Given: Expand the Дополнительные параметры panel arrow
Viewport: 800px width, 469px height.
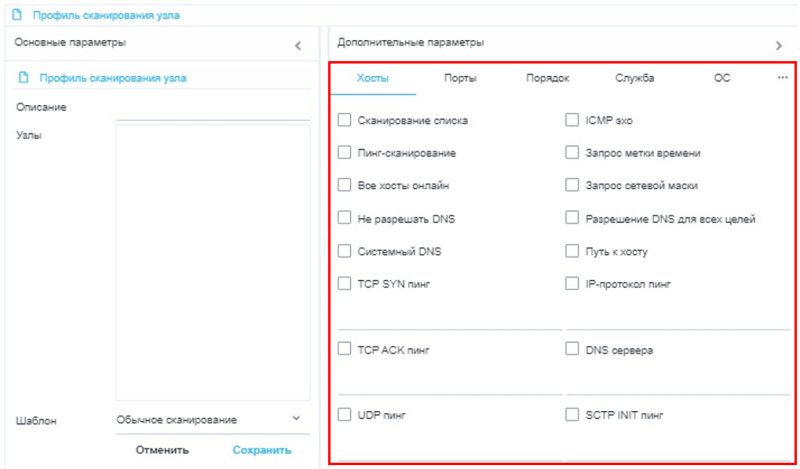Looking at the screenshot, I should (779, 46).
